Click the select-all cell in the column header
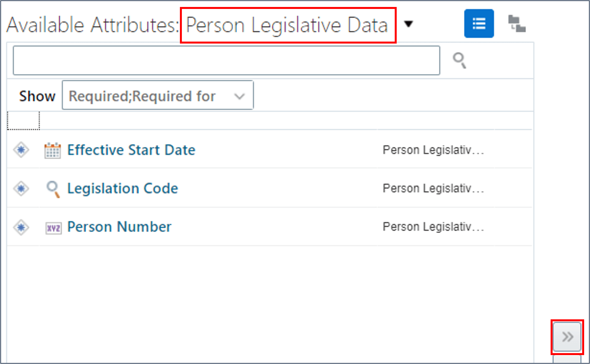590x364 pixels. coord(23,120)
